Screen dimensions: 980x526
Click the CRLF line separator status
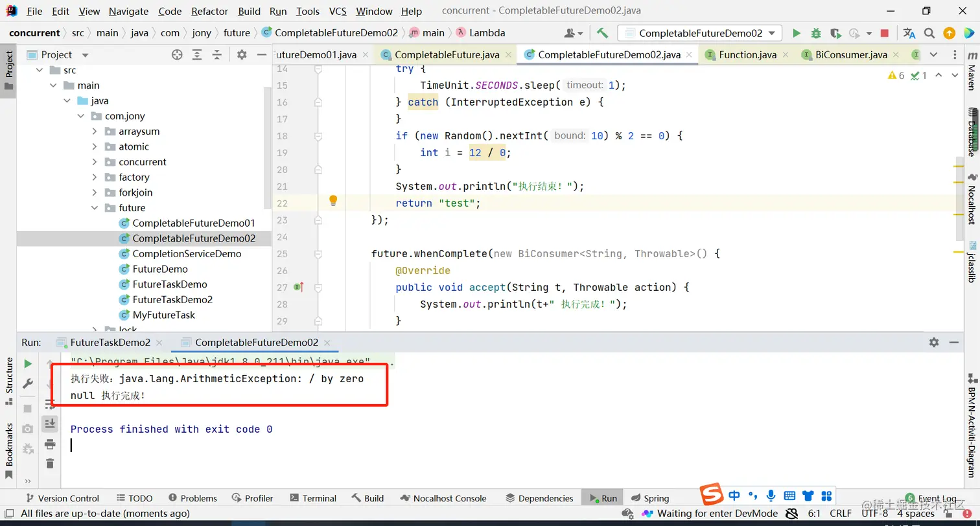pos(841,514)
